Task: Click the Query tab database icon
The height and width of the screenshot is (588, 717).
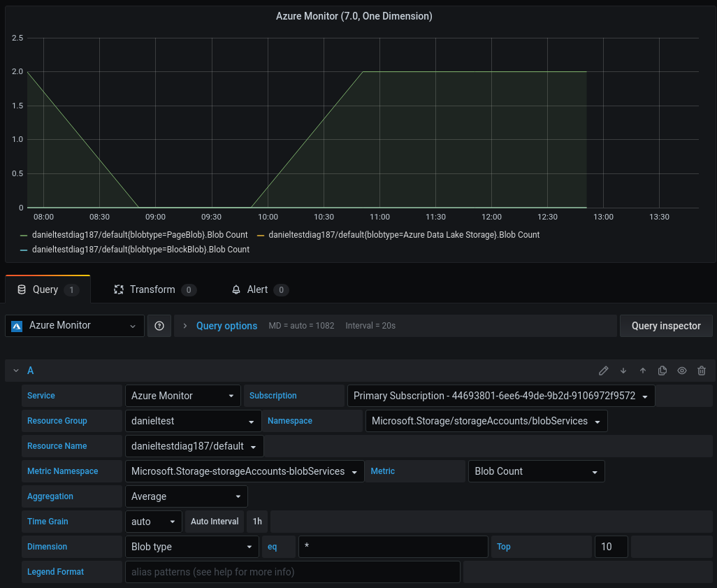Action: (x=22, y=289)
